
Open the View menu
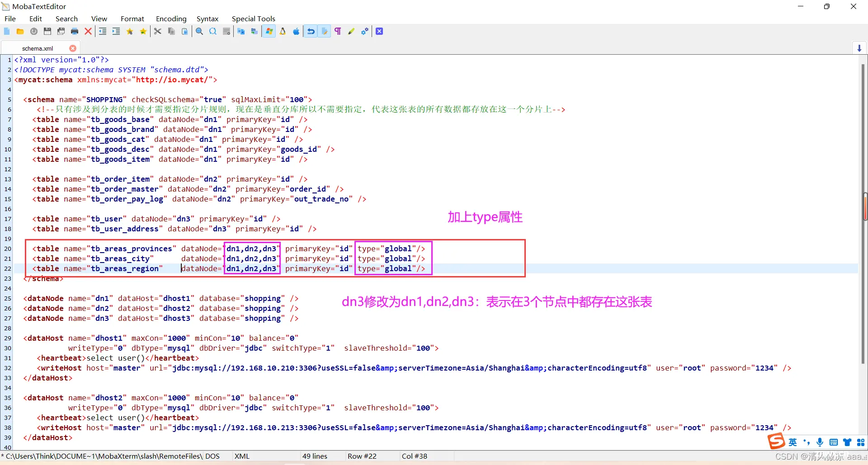[99, 19]
